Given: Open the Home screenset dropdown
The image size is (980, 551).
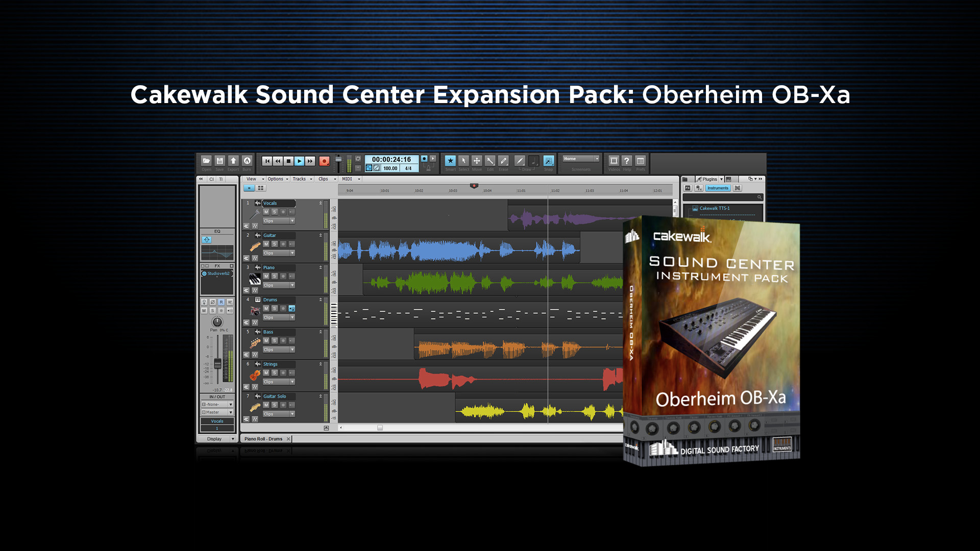Looking at the screenshot, I should 581,159.
